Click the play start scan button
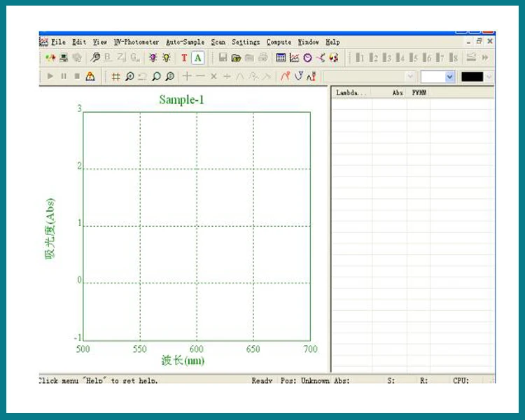 (50, 76)
